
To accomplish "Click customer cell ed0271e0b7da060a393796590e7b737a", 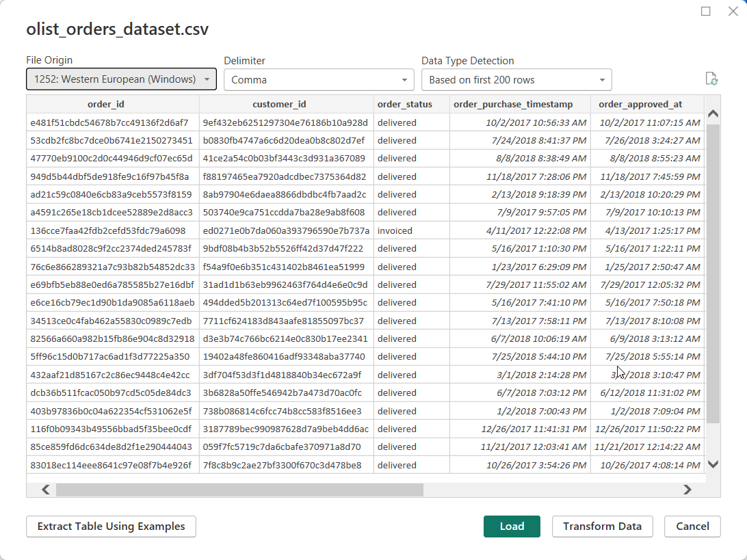I will tap(286, 230).
